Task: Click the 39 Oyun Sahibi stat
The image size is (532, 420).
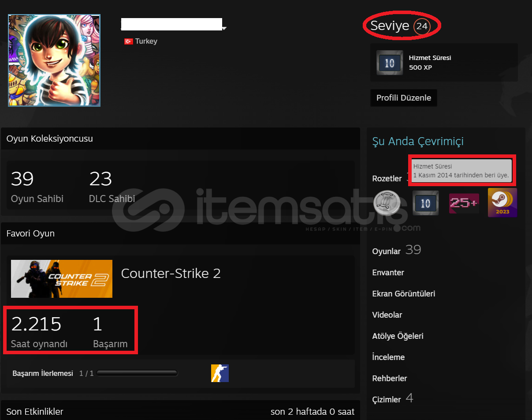Action: point(37,187)
